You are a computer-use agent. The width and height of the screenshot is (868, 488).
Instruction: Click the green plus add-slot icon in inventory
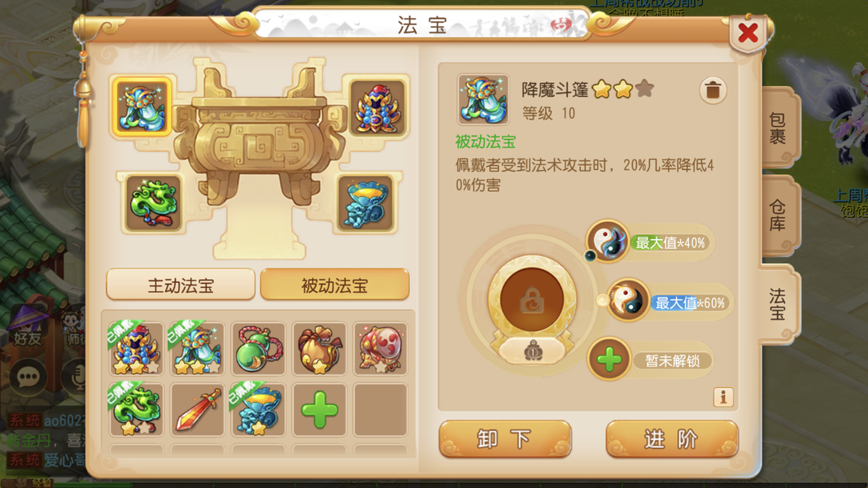(320, 410)
